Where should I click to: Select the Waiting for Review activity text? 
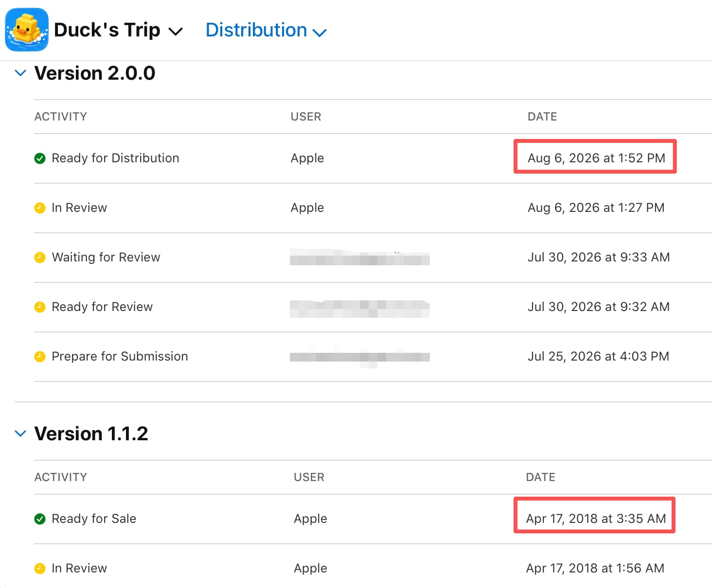pos(106,257)
